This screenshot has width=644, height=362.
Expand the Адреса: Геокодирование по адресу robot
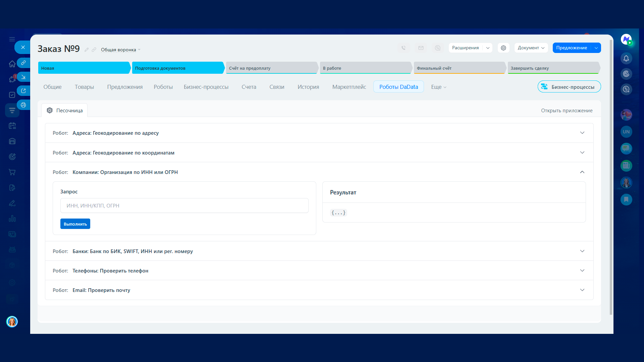point(582,133)
